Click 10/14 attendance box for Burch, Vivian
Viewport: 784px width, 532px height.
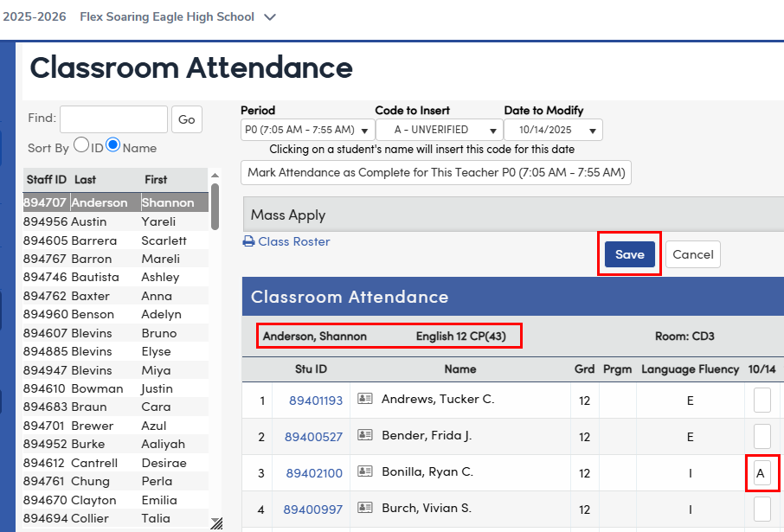click(x=762, y=509)
